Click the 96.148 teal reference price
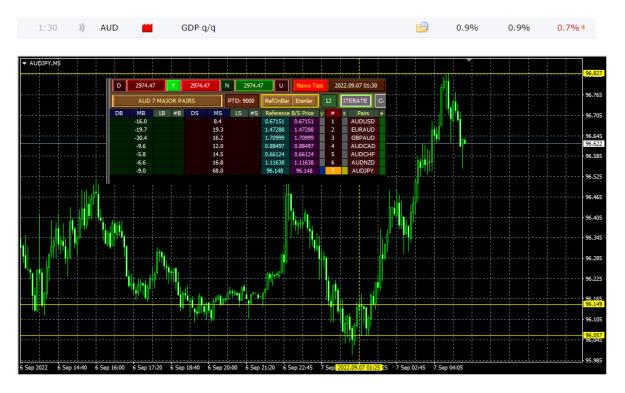This screenshot has height=393, width=625. click(x=275, y=171)
